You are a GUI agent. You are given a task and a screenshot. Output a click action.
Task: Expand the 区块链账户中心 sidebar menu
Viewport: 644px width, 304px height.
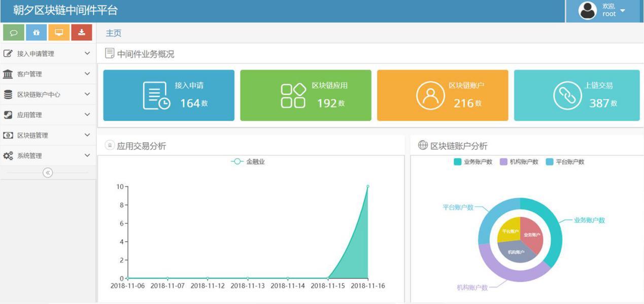48,94
